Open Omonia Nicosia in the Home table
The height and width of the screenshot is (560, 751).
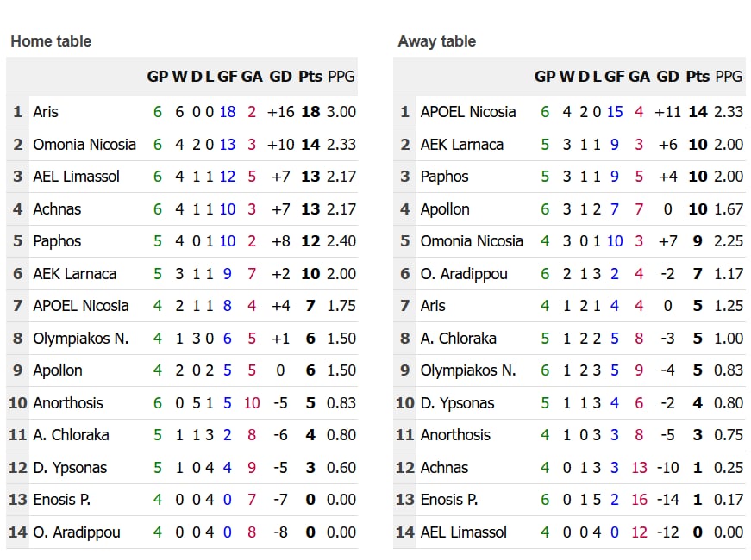(x=84, y=145)
